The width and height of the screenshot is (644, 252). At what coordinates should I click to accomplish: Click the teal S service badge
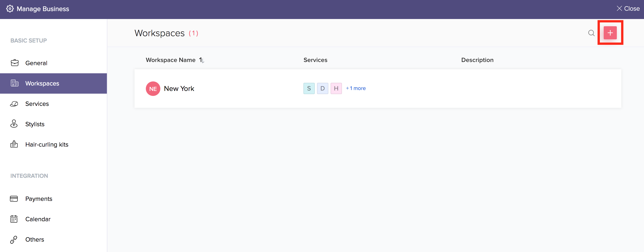click(x=309, y=88)
